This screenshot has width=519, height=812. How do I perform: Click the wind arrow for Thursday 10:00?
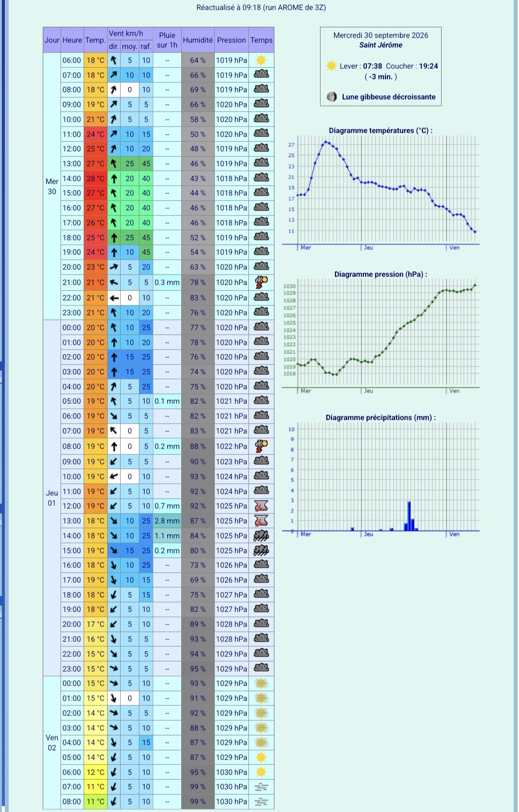tap(114, 476)
